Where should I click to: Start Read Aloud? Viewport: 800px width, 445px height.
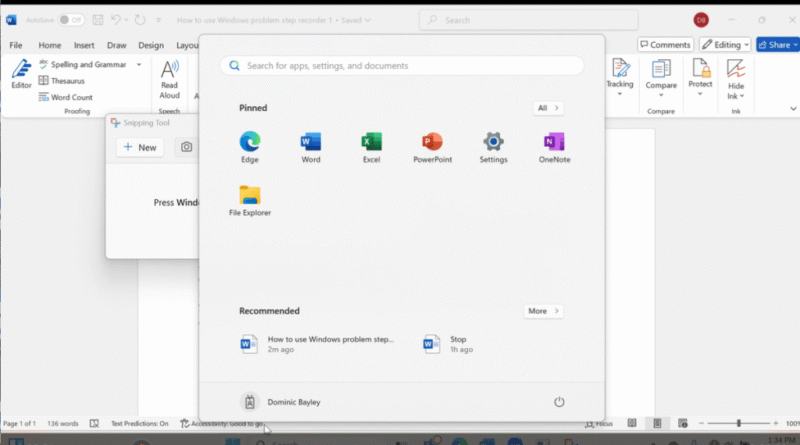[169, 80]
